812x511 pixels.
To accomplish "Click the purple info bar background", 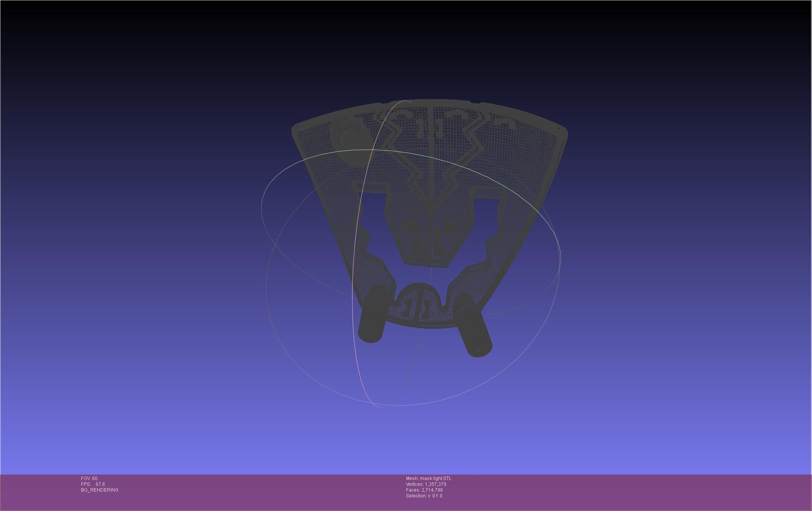I will pos(620,494).
